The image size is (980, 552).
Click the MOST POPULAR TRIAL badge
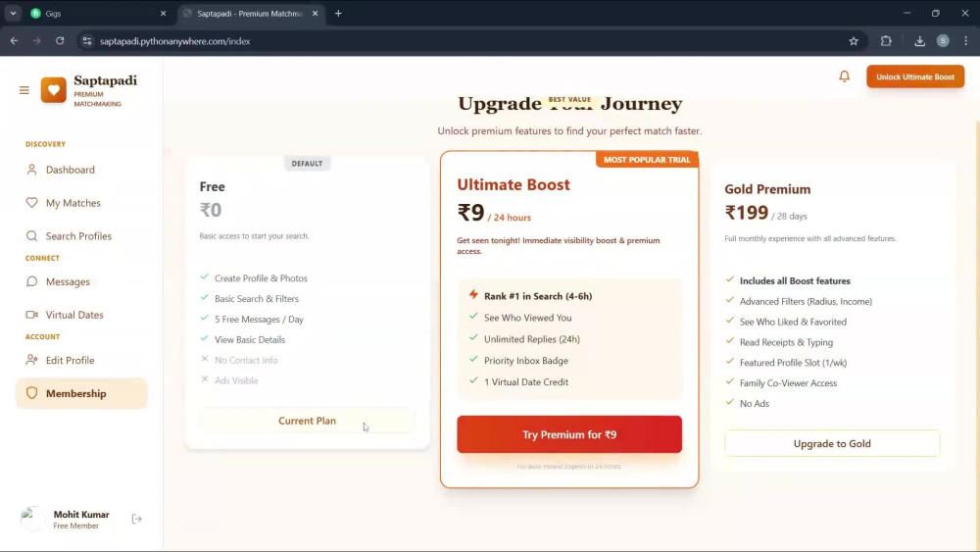point(647,160)
